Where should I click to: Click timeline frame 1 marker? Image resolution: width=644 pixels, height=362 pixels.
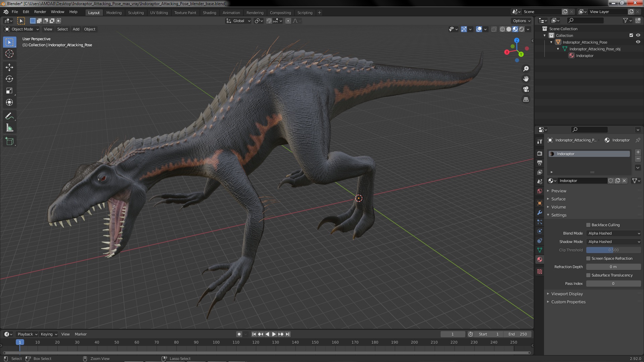click(x=20, y=342)
